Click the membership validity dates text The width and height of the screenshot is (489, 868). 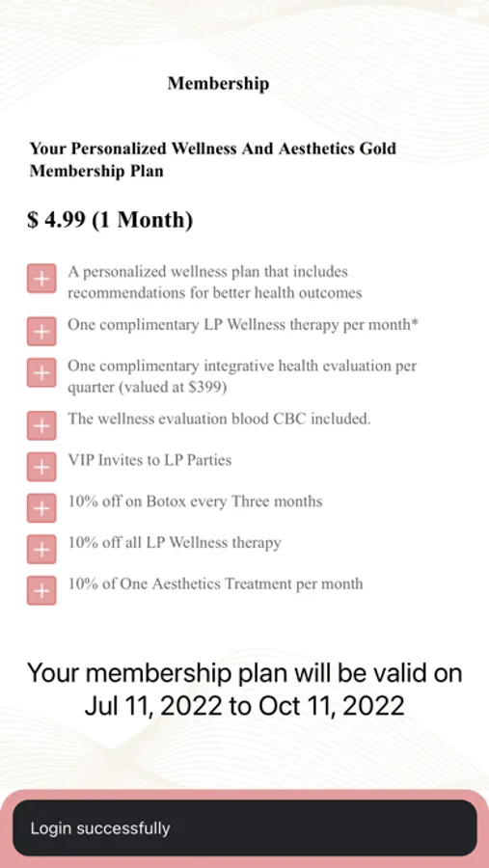point(244,690)
